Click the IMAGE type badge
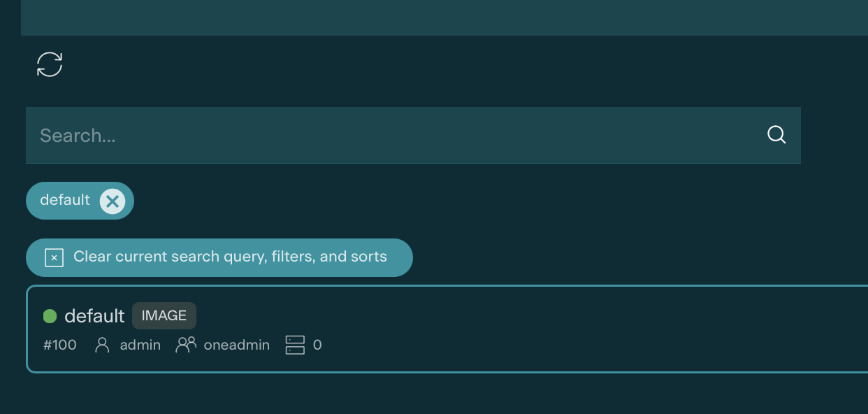This screenshot has height=414, width=868. tap(164, 315)
